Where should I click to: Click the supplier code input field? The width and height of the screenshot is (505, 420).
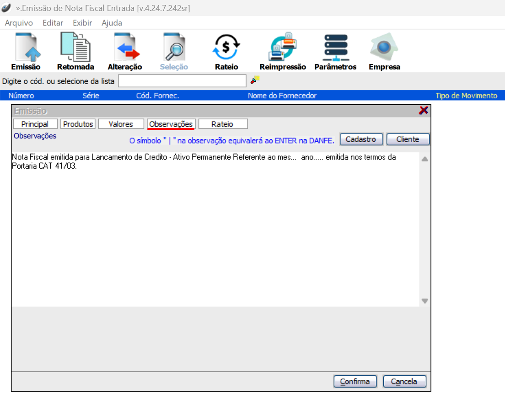coord(182,81)
